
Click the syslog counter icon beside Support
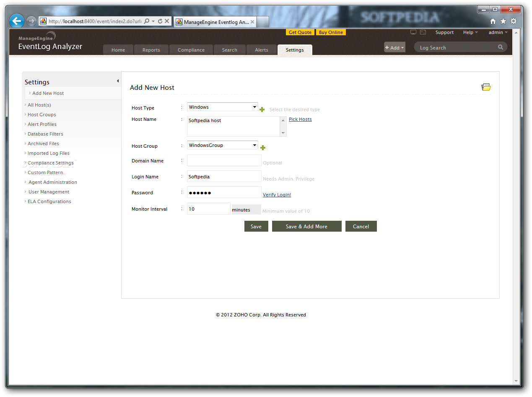pos(423,32)
